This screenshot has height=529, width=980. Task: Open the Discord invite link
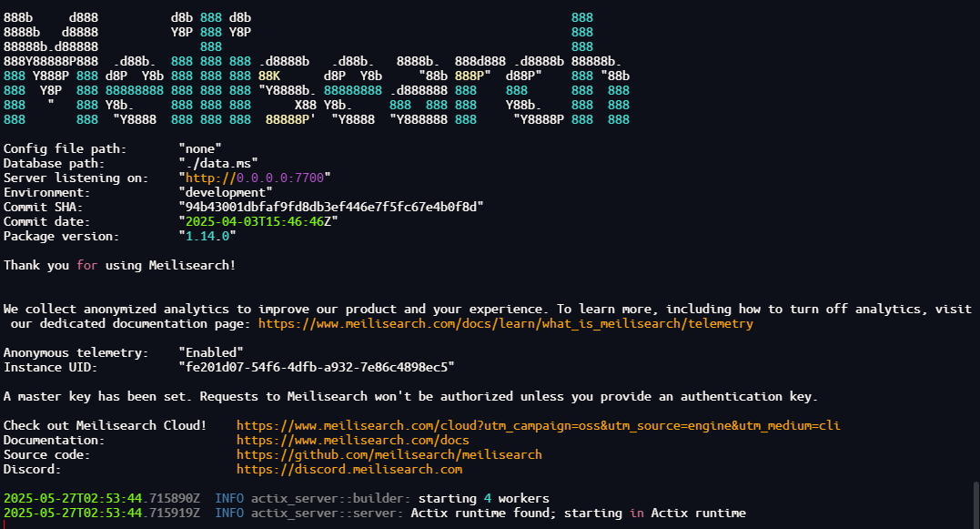349,469
